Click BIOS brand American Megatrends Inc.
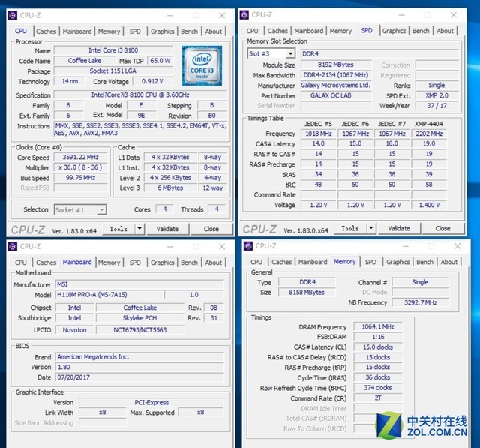Image resolution: width=480 pixels, height=448 pixels. tap(139, 356)
